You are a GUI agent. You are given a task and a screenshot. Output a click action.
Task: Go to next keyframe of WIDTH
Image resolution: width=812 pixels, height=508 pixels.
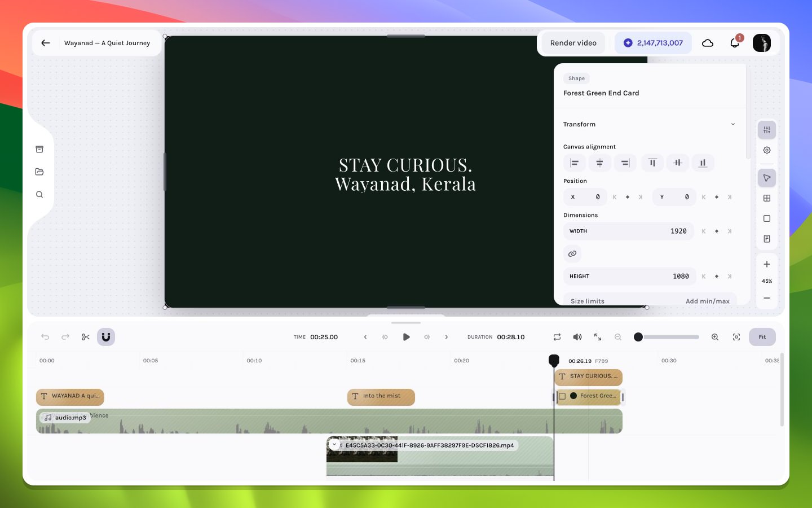730,231
